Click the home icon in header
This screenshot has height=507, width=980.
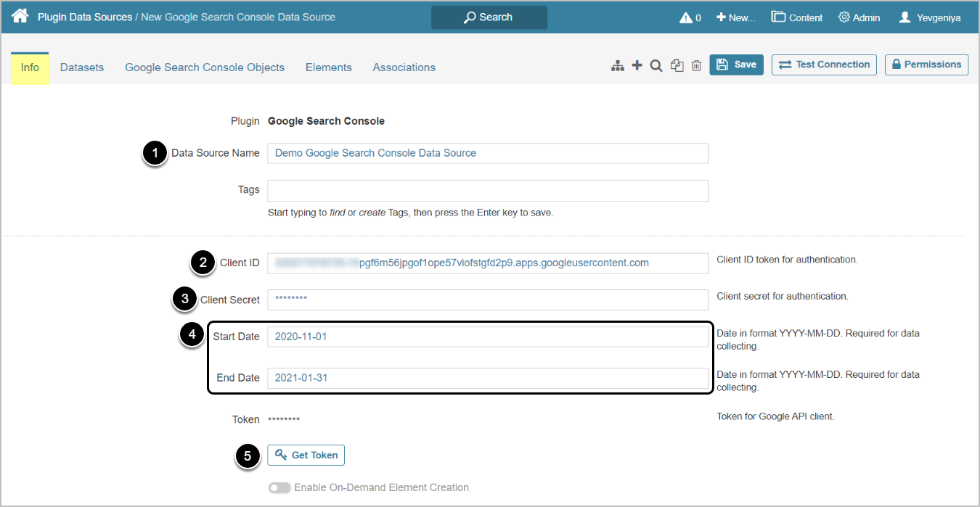[20, 16]
